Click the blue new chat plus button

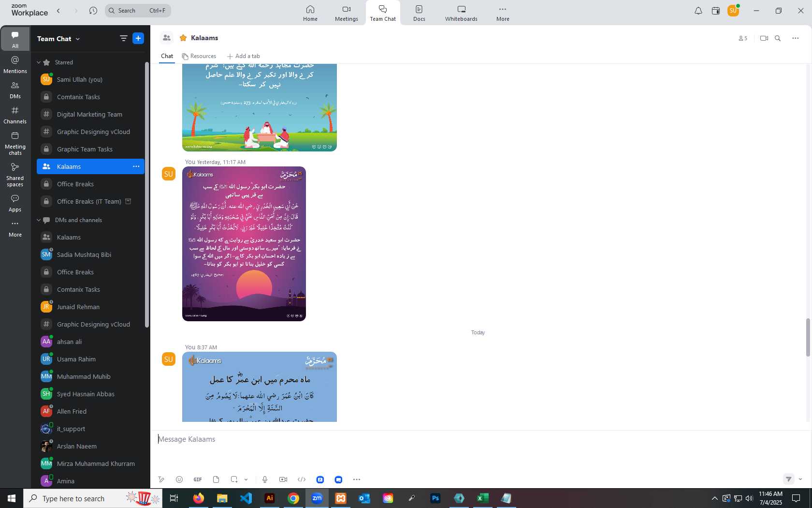(138, 38)
